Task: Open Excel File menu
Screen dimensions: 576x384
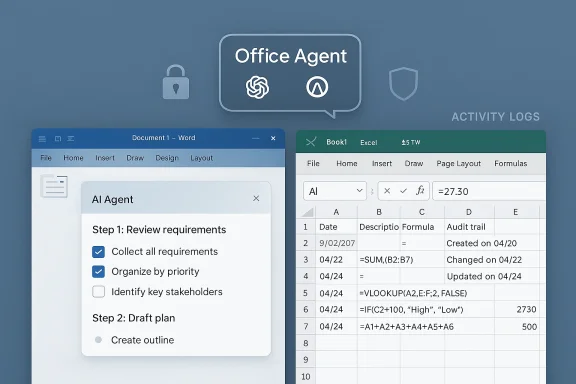Action: click(x=313, y=164)
